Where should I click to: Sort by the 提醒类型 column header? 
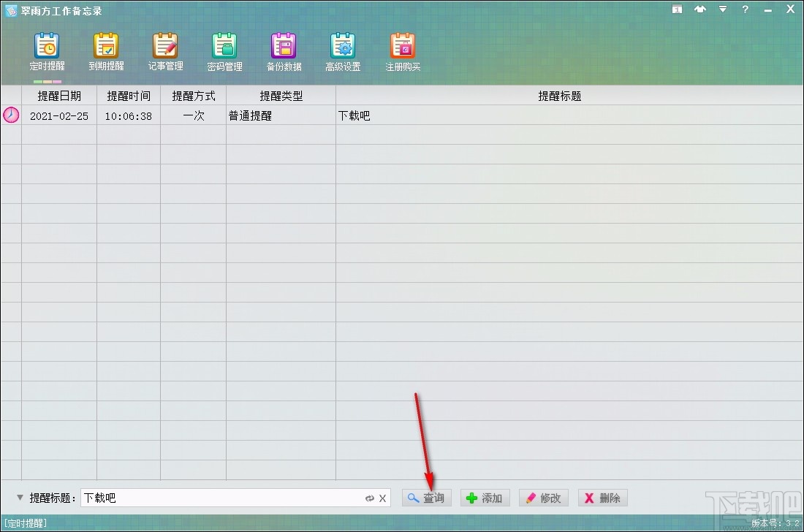(281, 96)
